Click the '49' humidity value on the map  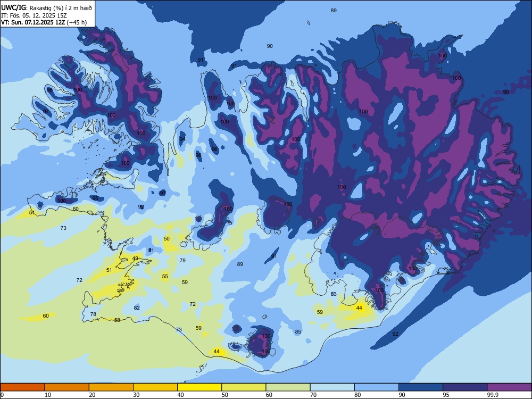click(135, 259)
